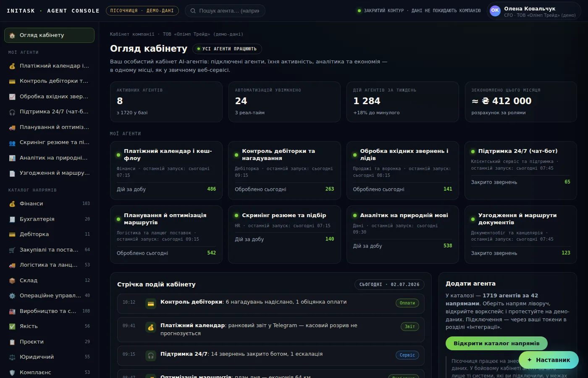Click the truck icon beside Планування й оптиміз…
Image resolution: width=588 pixels, height=378 pixels.
tap(12, 127)
